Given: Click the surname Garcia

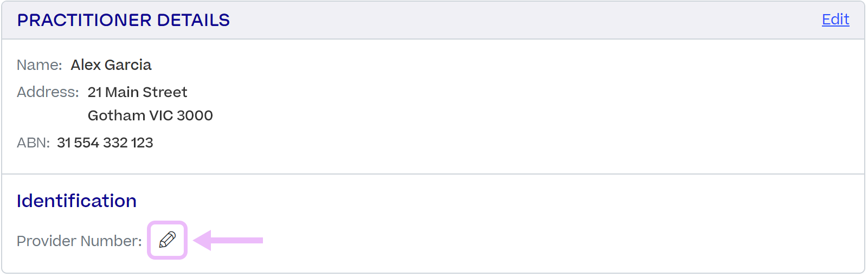Looking at the screenshot, I should [x=128, y=65].
